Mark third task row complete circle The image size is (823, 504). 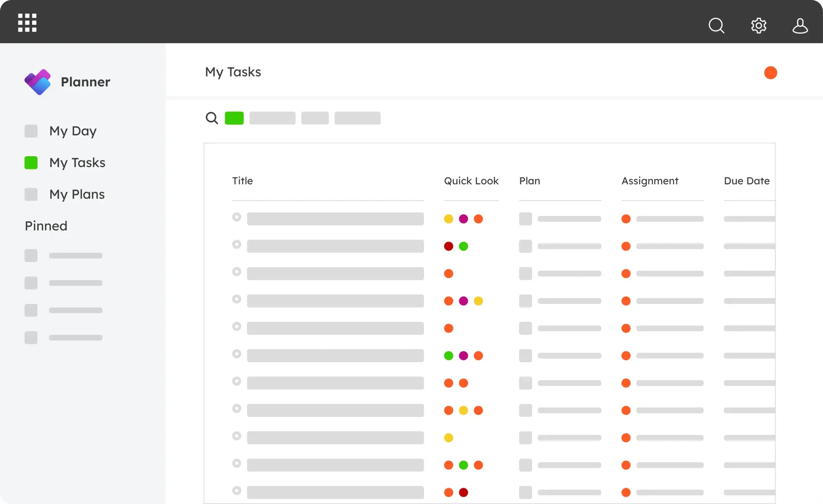(237, 272)
